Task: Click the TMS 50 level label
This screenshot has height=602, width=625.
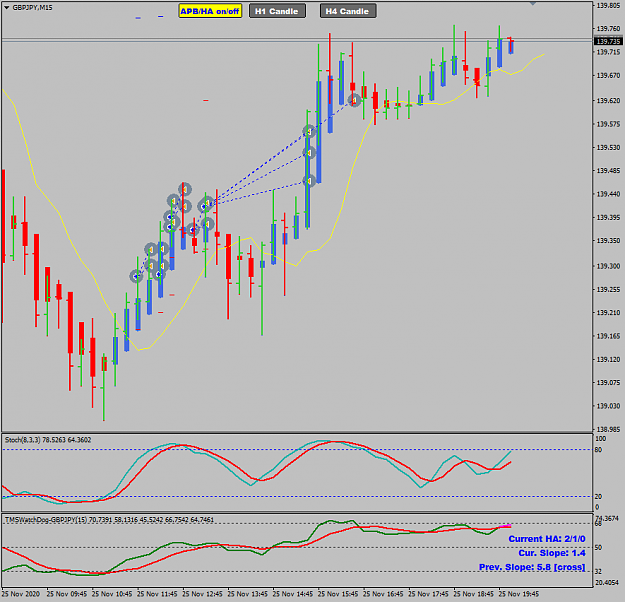Action: 598,547
